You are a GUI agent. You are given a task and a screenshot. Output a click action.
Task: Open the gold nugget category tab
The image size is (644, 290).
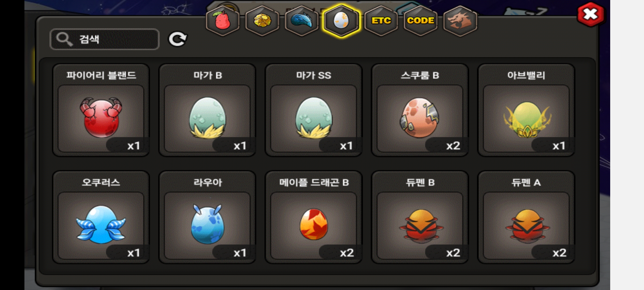click(x=262, y=21)
